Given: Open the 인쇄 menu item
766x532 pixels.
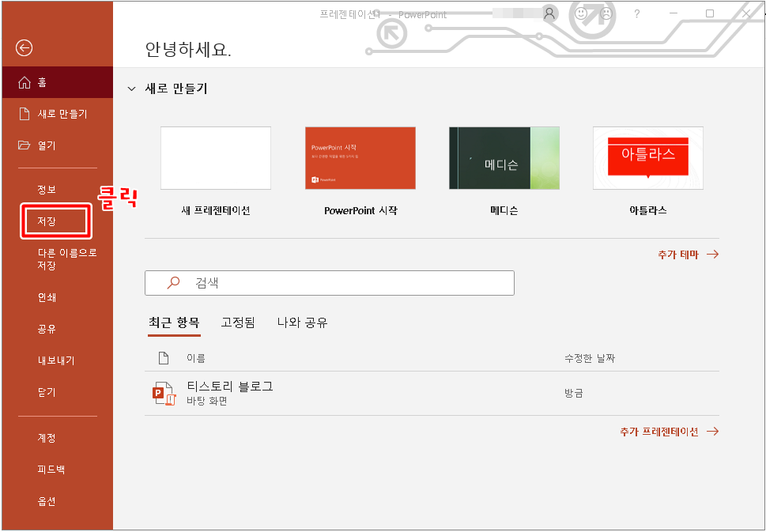Looking at the screenshot, I should pyautogui.click(x=47, y=297).
